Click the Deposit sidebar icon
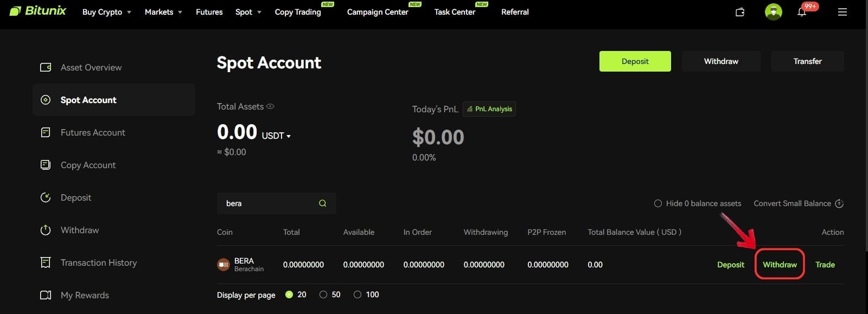Image resolution: width=868 pixels, height=314 pixels. click(x=46, y=197)
